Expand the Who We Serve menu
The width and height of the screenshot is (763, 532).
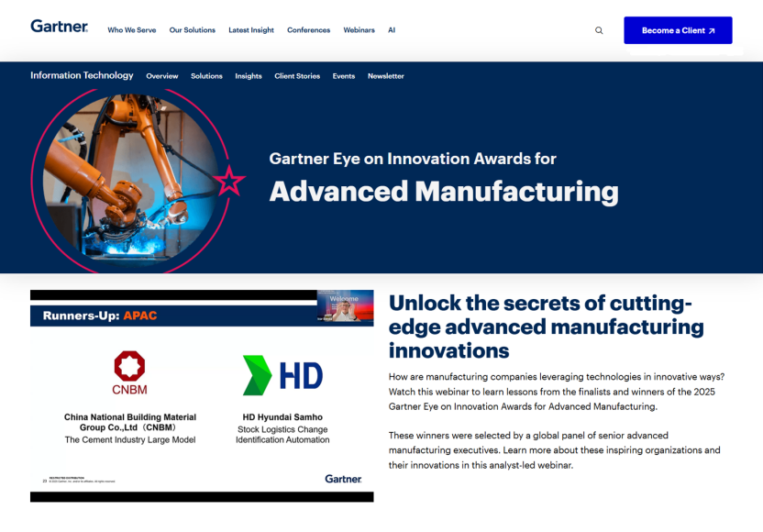coord(131,30)
